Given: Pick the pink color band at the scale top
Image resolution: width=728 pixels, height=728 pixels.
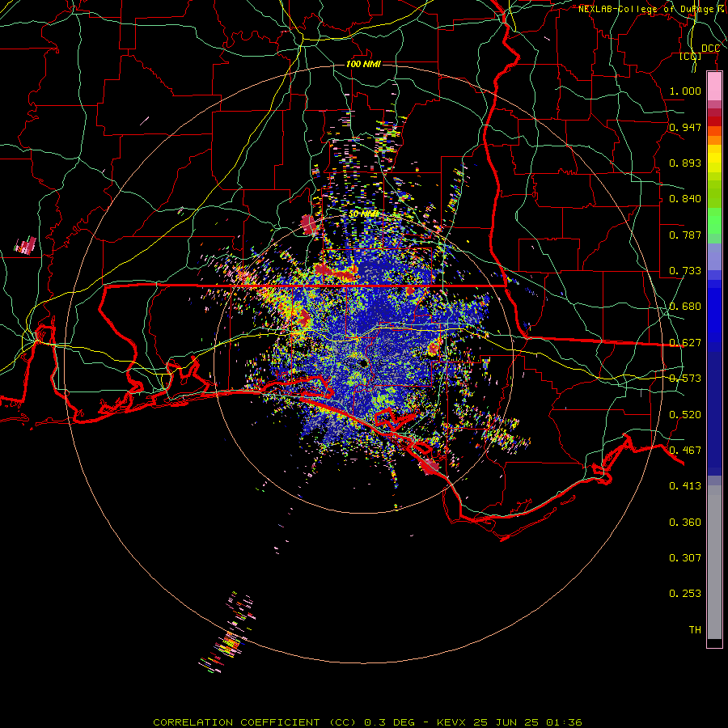Looking at the screenshot, I should click(x=714, y=87).
